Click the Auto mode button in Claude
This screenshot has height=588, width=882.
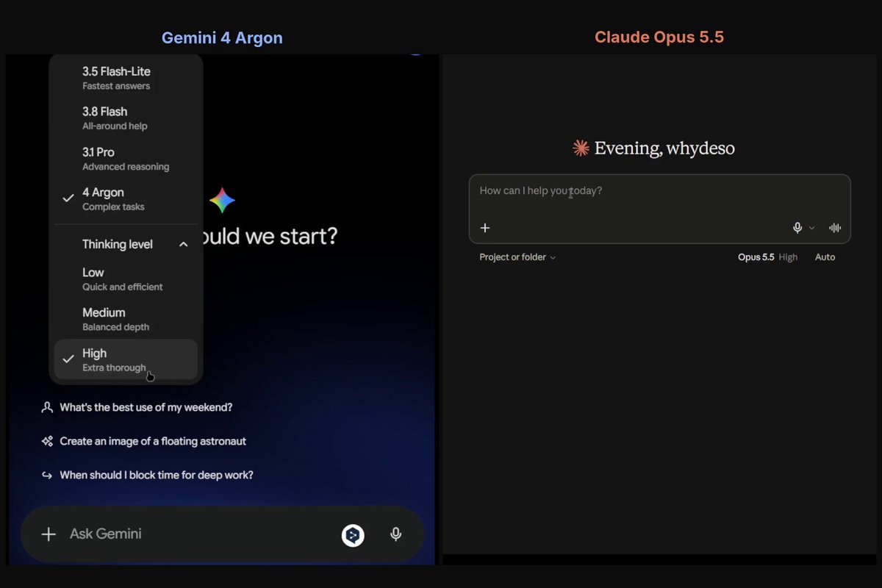825,257
